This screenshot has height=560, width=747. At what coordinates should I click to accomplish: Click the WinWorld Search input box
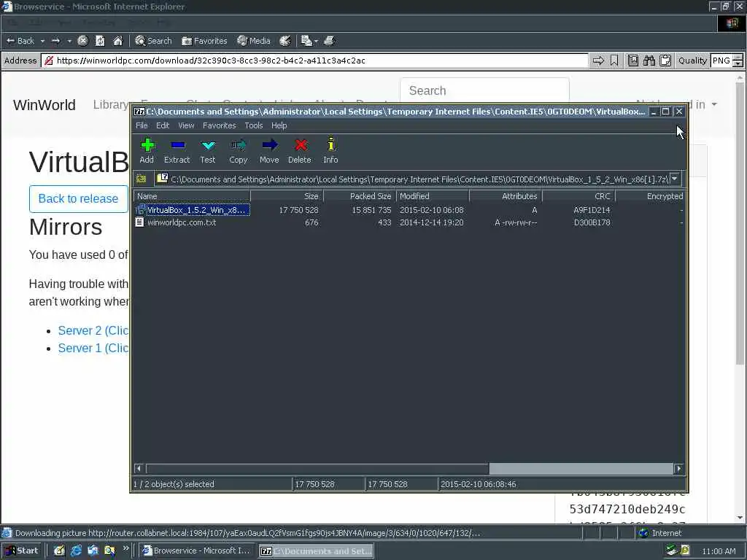pos(484,90)
